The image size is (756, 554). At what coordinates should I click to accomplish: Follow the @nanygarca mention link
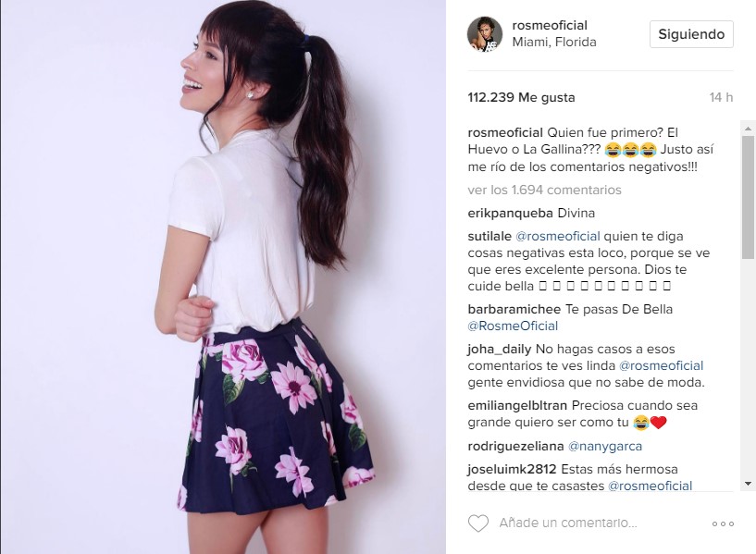605,446
